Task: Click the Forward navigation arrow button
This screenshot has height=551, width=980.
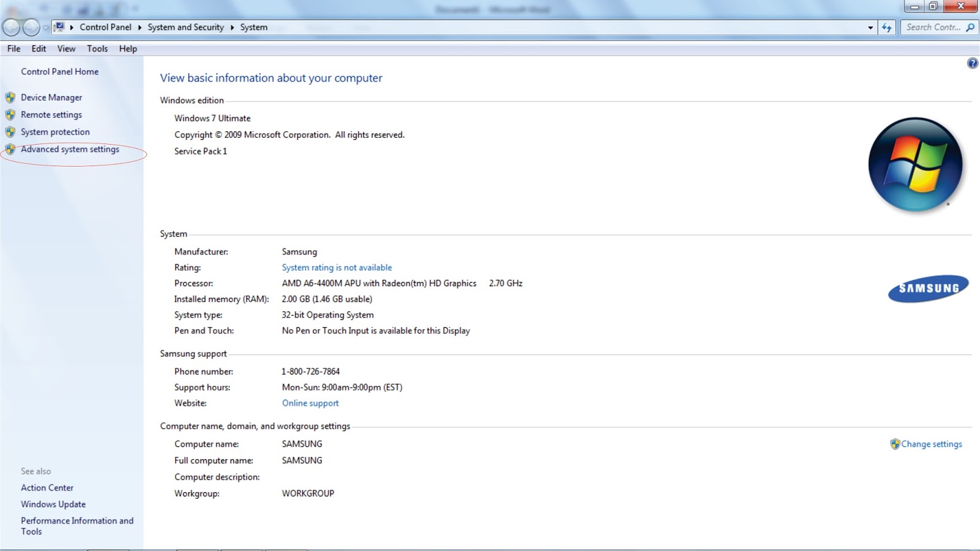Action: 31,28
